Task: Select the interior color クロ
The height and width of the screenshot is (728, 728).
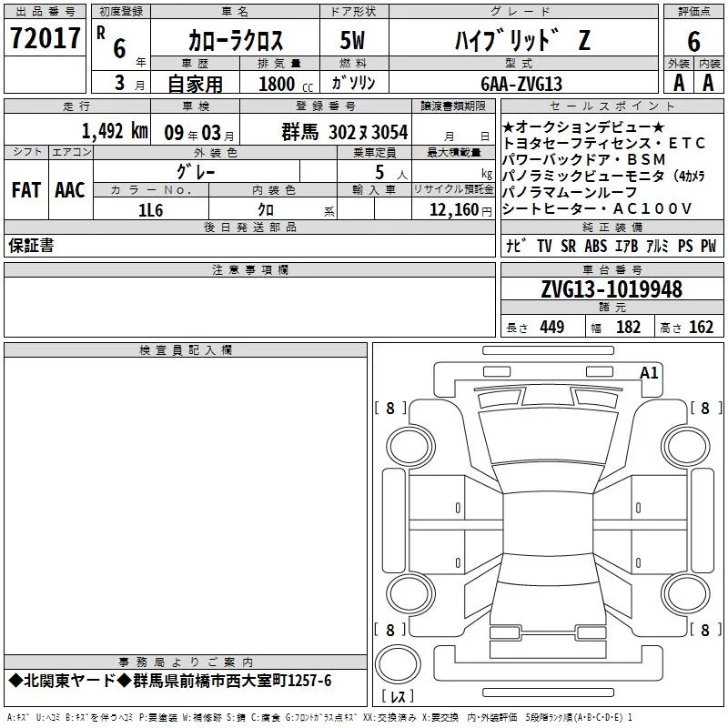Action: 266,210
